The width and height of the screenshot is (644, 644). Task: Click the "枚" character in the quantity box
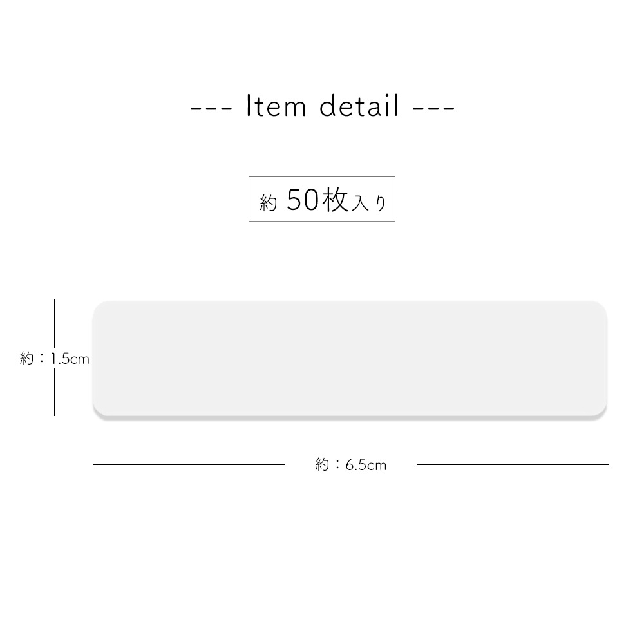pos(336,201)
